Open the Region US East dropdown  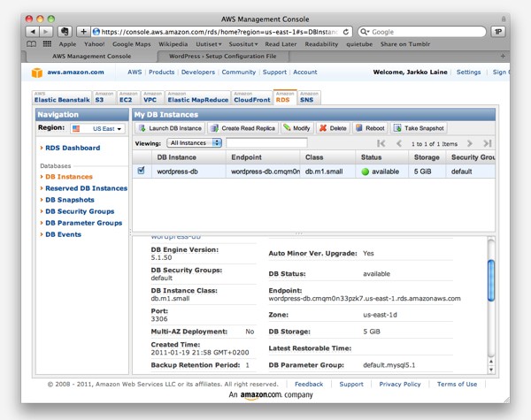(x=97, y=128)
